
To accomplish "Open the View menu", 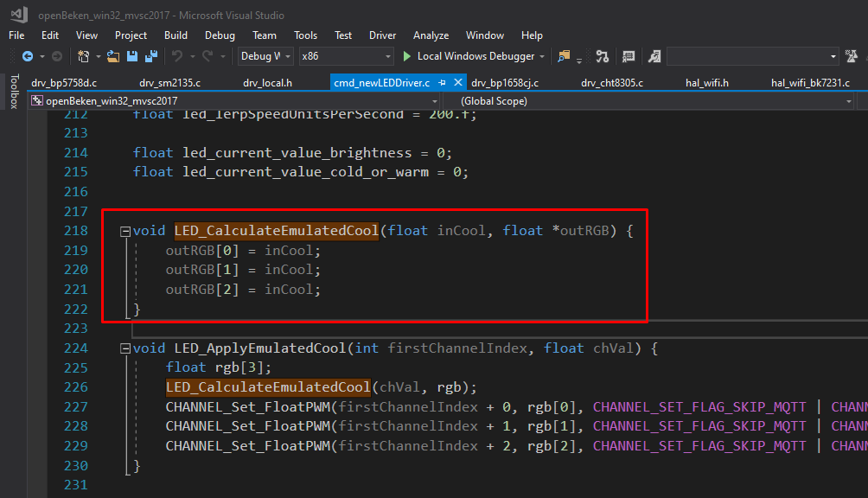I will click(x=87, y=35).
